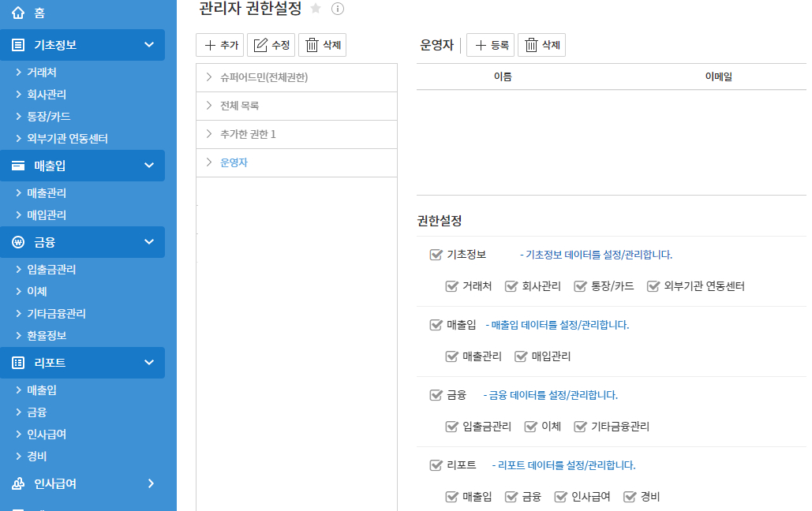
Task: Click the favorite star next to page title
Action: coord(316,9)
